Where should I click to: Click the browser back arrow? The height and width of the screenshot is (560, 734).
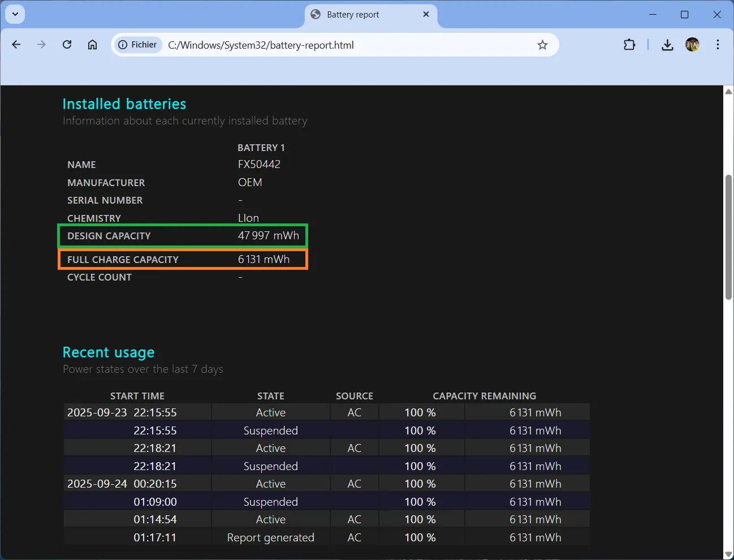coord(16,45)
